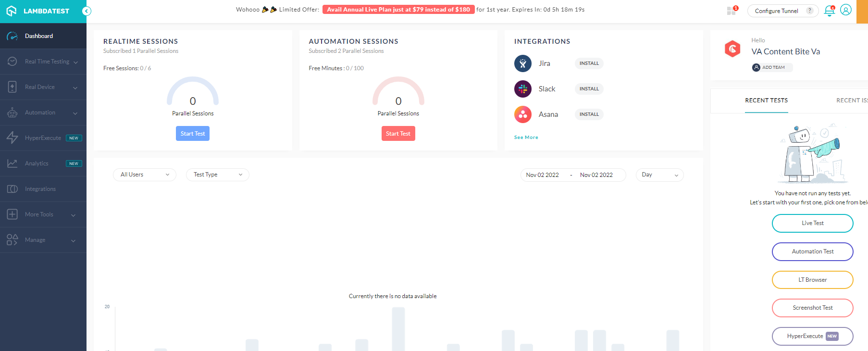868x351 pixels.
Task: Open the notifications bell
Action: pyautogui.click(x=830, y=11)
